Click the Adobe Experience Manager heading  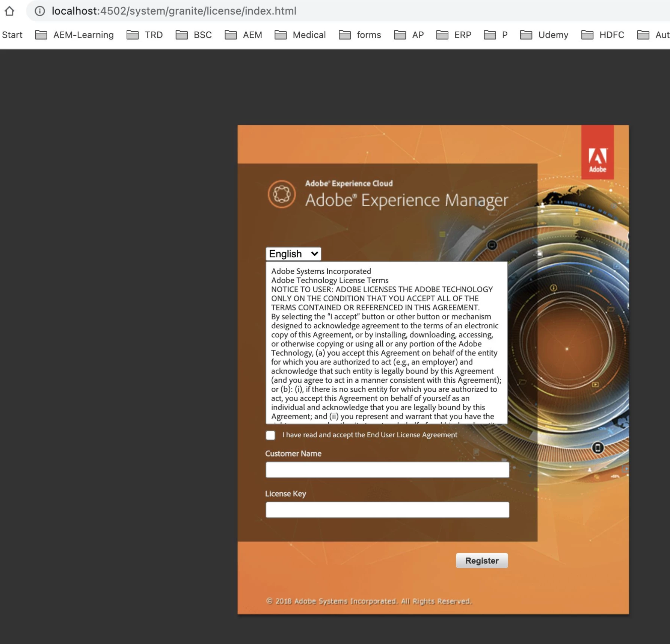coord(406,200)
